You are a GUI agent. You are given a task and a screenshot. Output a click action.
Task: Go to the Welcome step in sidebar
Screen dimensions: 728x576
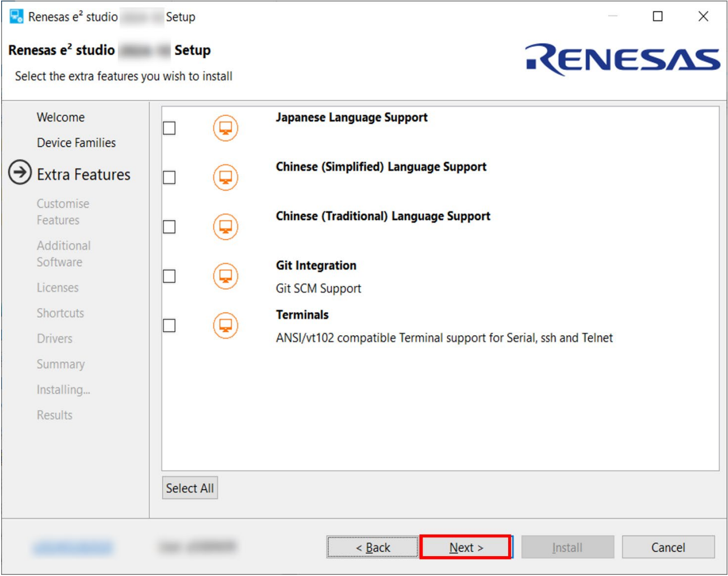(x=60, y=118)
